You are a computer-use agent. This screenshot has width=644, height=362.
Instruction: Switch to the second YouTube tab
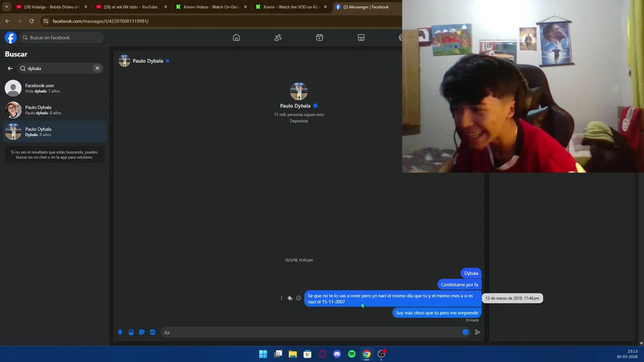[x=132, y=7]
